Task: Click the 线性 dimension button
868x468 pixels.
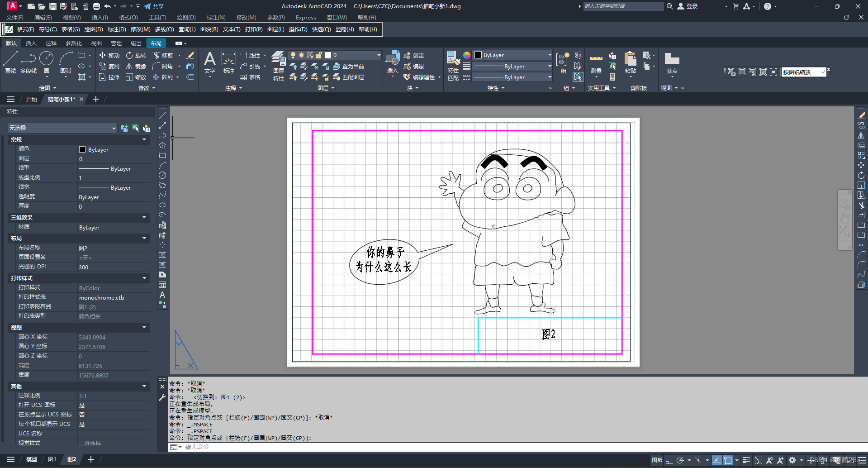Action: [250, 55]
